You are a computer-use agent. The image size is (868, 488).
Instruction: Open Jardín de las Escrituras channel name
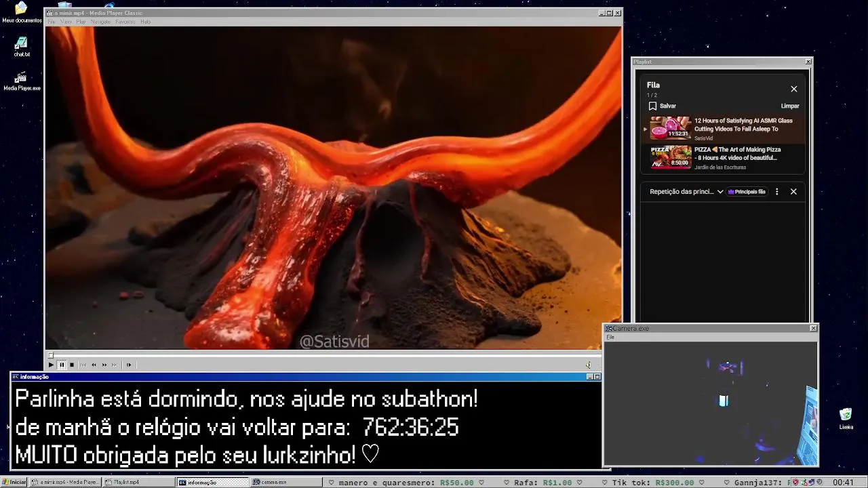[x=720, y=167]
